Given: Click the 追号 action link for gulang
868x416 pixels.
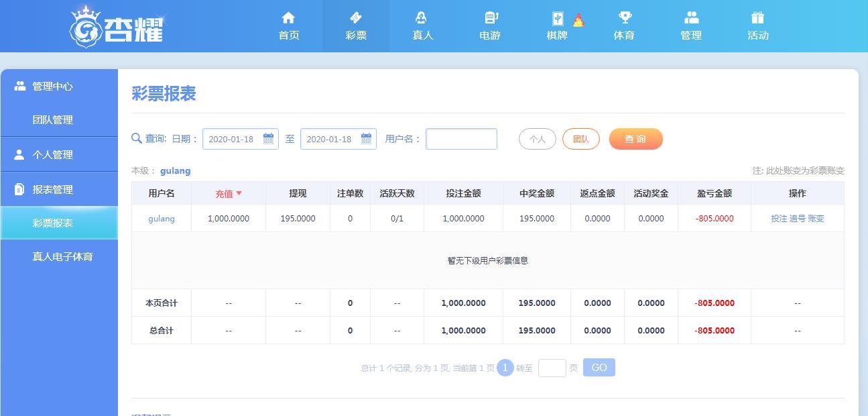Looking at the screenshot, I should 798,219.
